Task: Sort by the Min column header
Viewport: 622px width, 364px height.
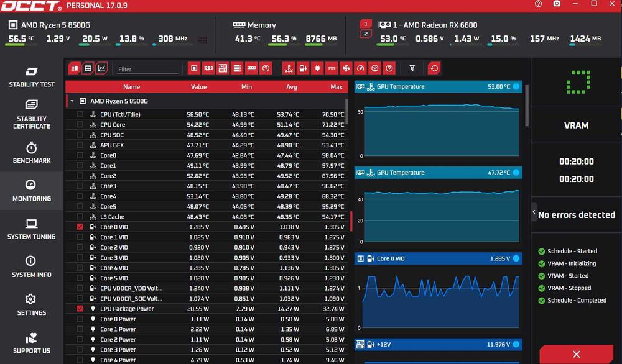Action: 246,87
